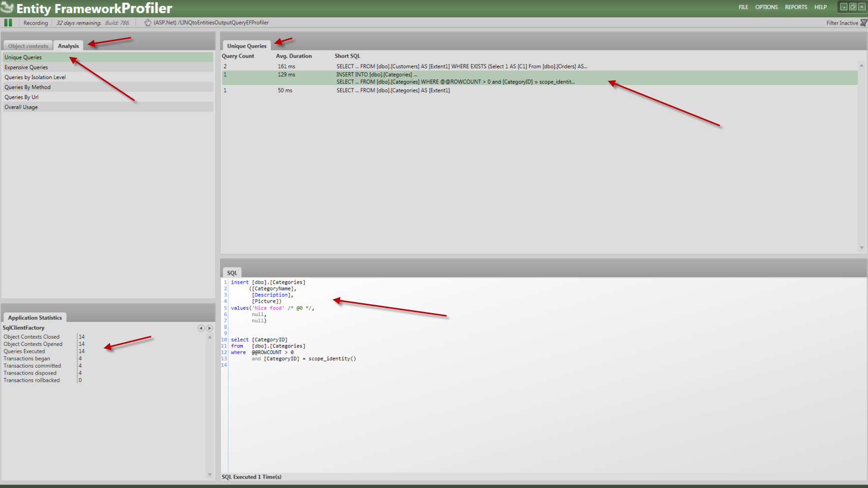Image resolution: width=868 pixels, height=488 pixels.
Task: Click the Transactions began statistic
Action: (x=27, y=358)
